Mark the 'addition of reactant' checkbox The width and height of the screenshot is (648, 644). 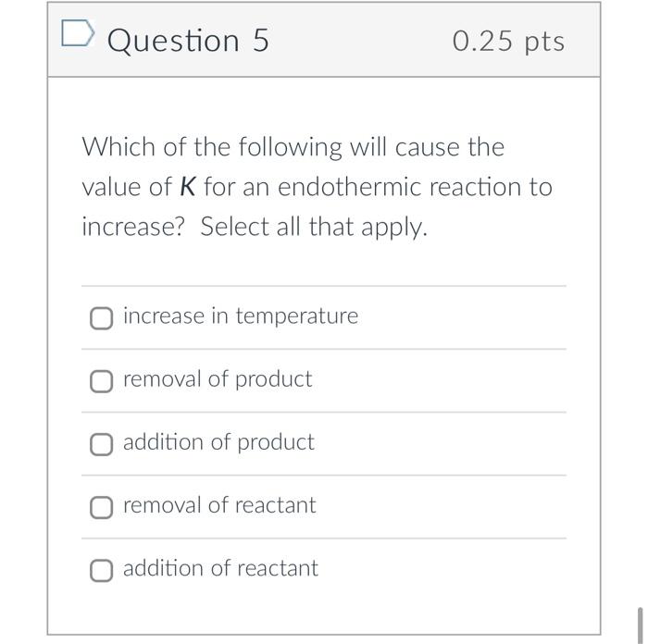[101, 570]
